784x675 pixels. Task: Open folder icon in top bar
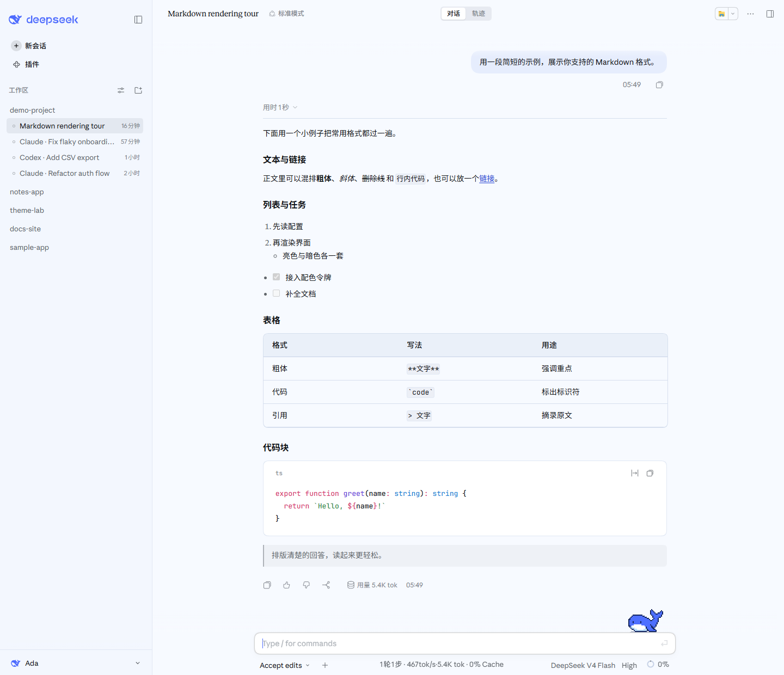[x=721, y=14]
